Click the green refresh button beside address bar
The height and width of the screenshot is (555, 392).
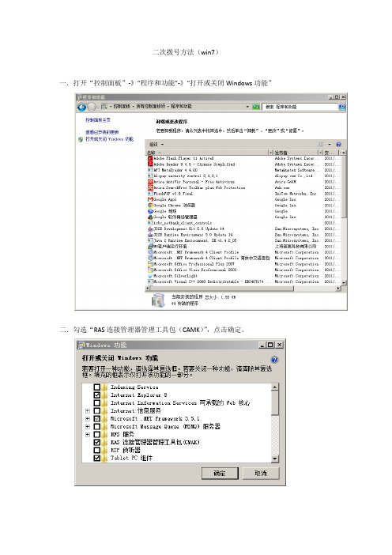[256, 107]
